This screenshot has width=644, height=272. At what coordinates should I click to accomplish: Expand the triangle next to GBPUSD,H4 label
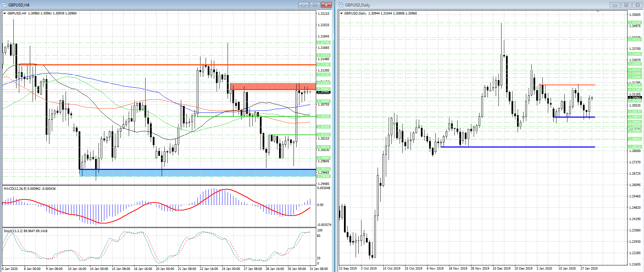point(4,13)
